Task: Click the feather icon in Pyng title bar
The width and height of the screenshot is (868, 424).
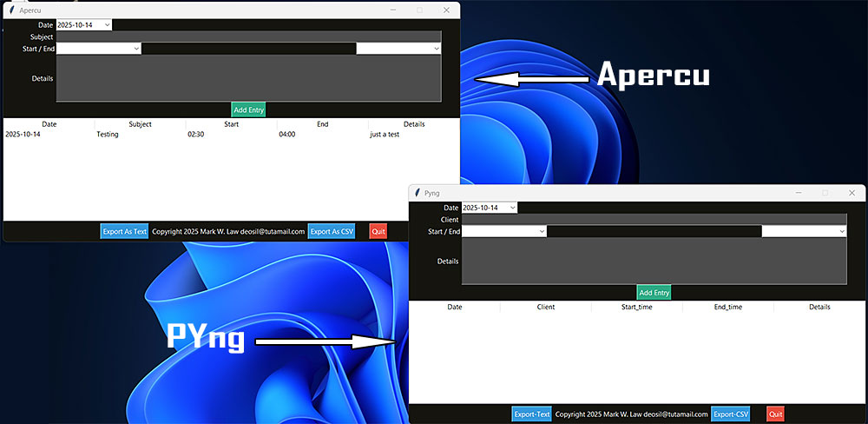Action: pos(418,192)
